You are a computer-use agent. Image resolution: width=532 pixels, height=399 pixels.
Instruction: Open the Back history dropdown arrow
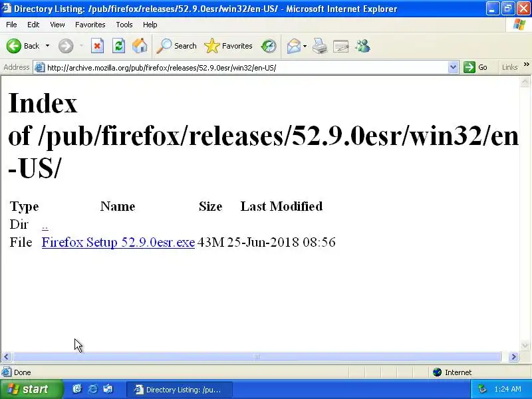47,46
